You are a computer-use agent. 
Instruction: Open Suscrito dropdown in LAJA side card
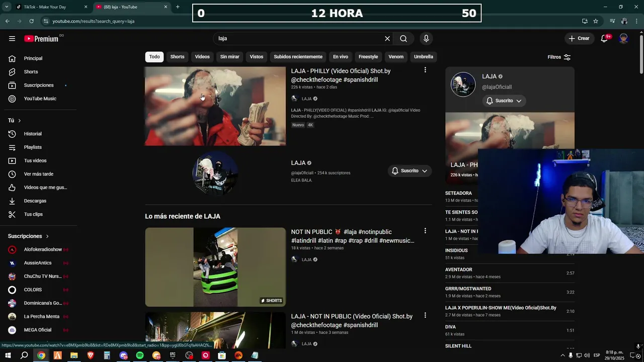point(504,101)
